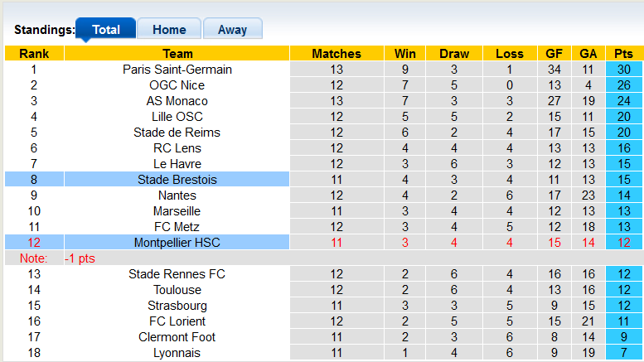Click the highlighted Stade Brestois row
The width and height of the screenshot is (644, 362).
[177, 180]
